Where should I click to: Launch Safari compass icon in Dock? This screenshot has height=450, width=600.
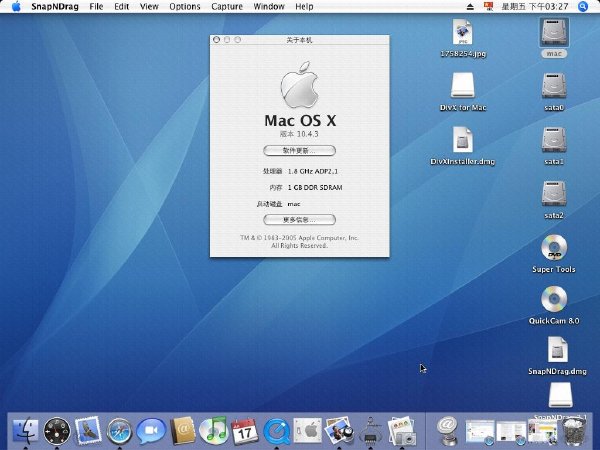point(119,432)
